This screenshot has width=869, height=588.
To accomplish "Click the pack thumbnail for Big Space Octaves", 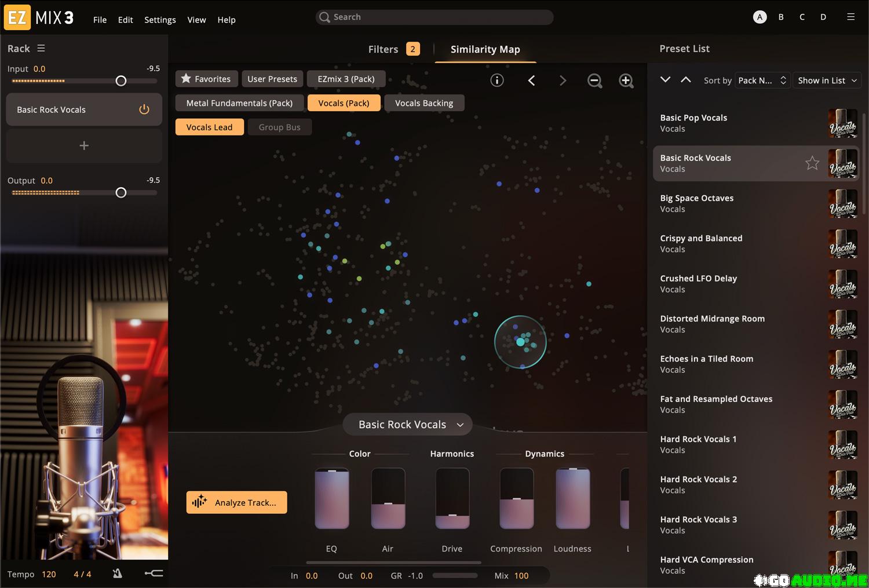I will click(842, 204).
